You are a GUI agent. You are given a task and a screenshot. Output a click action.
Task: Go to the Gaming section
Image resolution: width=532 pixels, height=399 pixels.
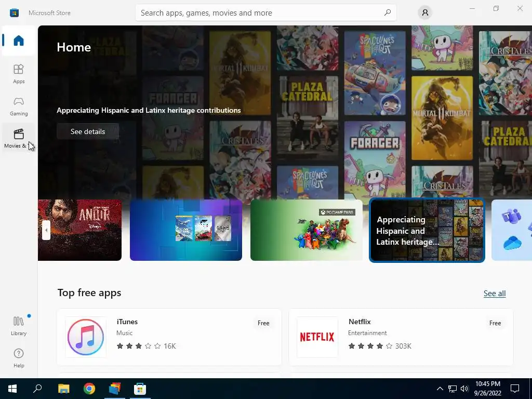19,106
